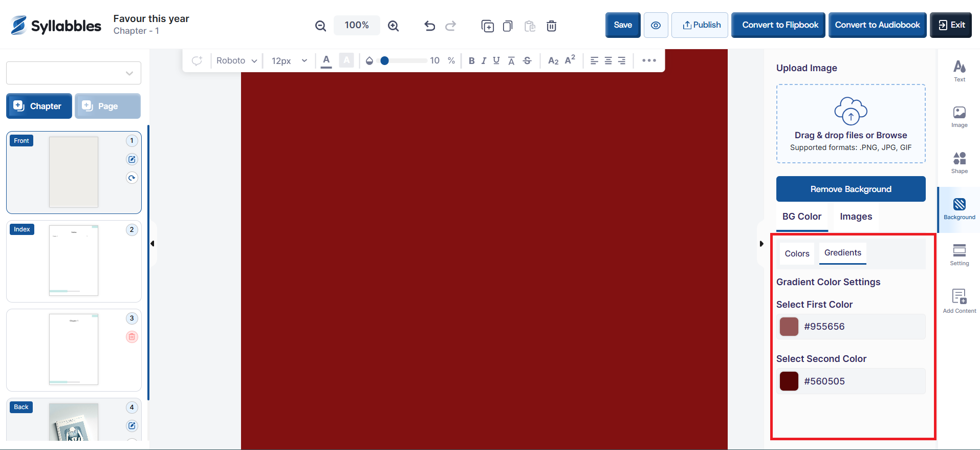Click the duplicate page icon

487,26
